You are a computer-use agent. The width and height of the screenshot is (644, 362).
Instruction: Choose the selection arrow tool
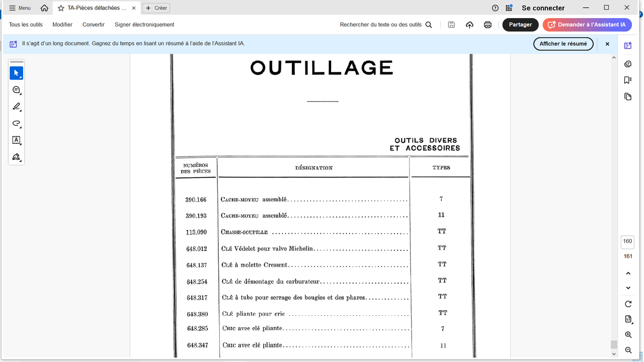(x=16, y=73)
